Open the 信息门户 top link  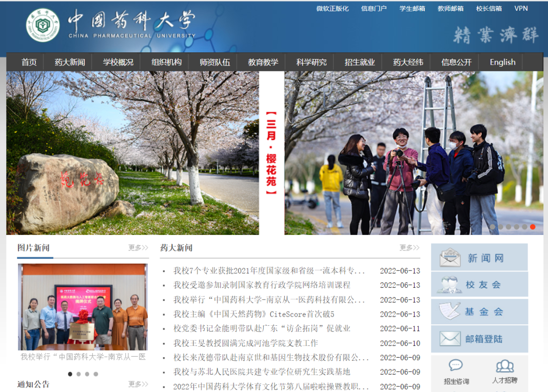(x=374, y=9)
